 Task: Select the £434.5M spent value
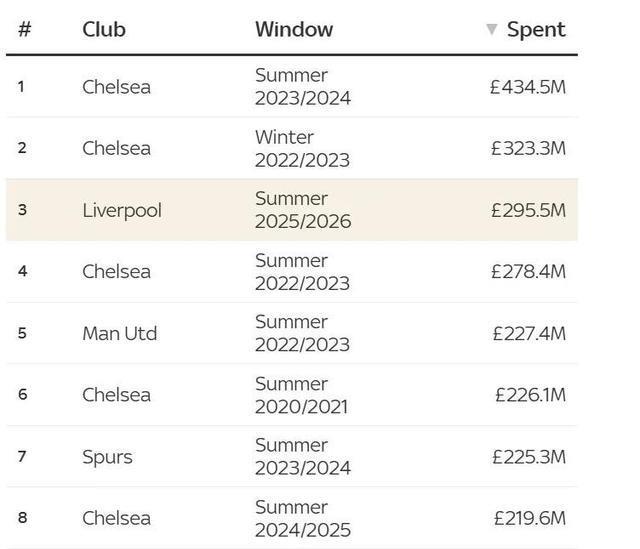528,87
